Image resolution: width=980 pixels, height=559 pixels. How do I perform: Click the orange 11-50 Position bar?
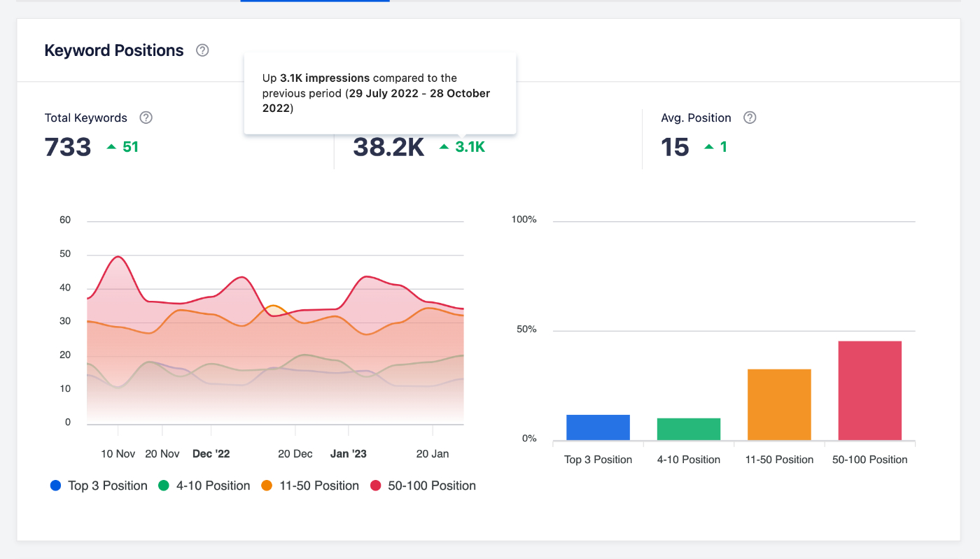(779, 404)
